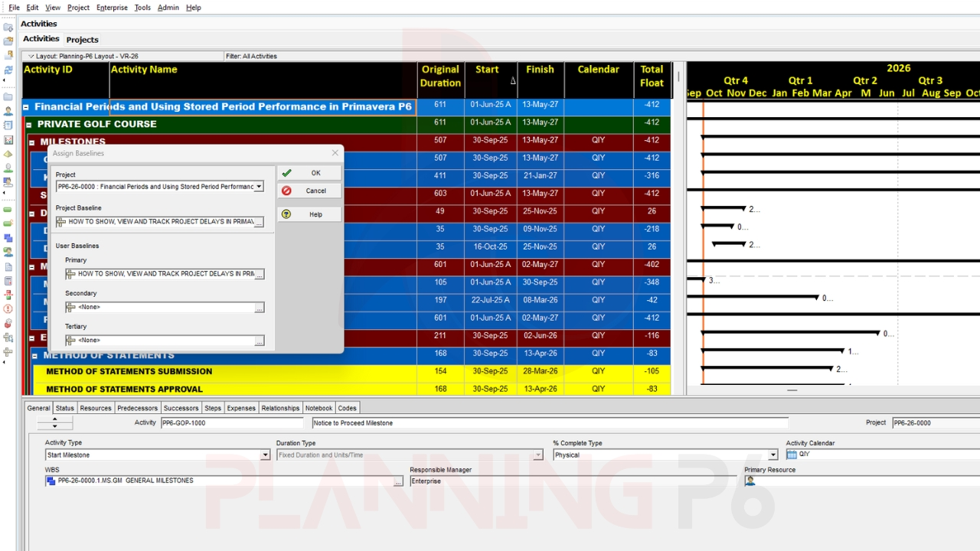The image size is (980, 551).
Task: Open the % Complete Type dropdown
Action: pos(773,455)
